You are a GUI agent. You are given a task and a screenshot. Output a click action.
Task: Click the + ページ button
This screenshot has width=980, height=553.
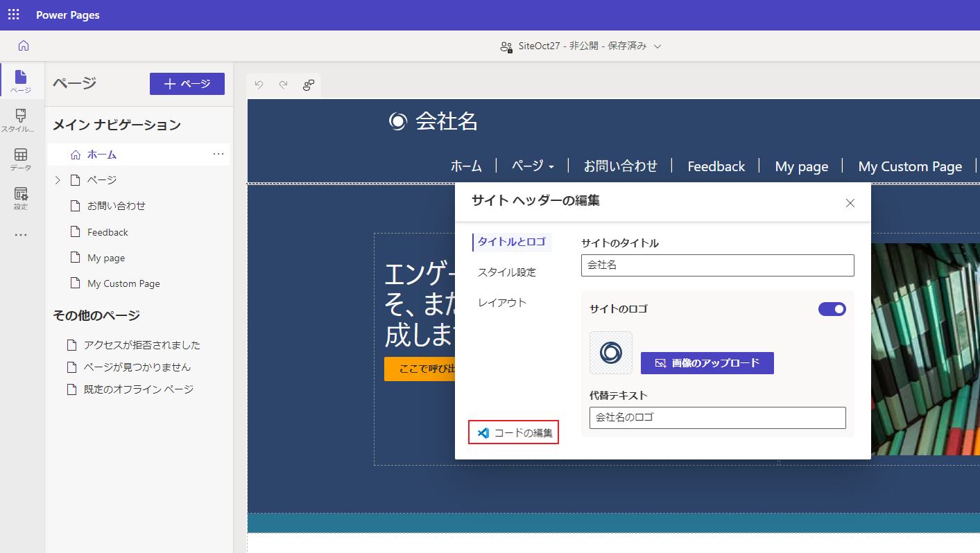click(x=187, y=84)
